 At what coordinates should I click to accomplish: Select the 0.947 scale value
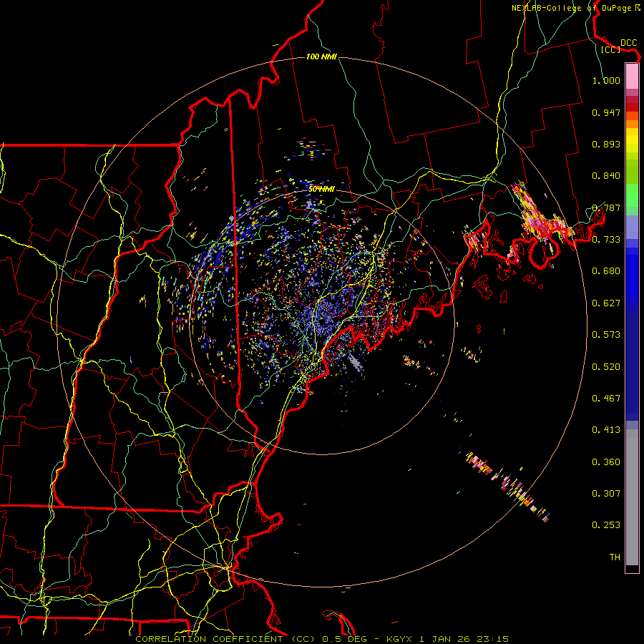tap(606, 112)
